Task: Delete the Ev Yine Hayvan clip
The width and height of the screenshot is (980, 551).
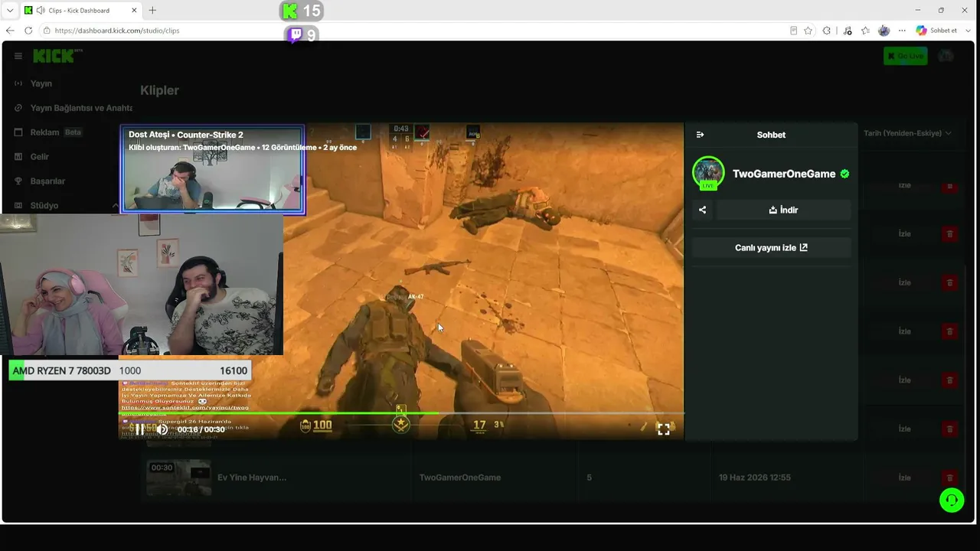Action: coord(949,478)
